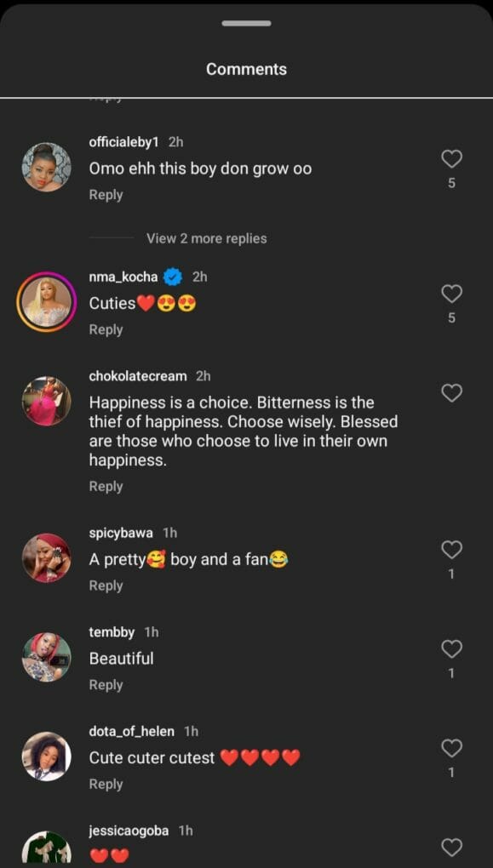Heart tembby's 'Beautiful' comment

[451, 648]
